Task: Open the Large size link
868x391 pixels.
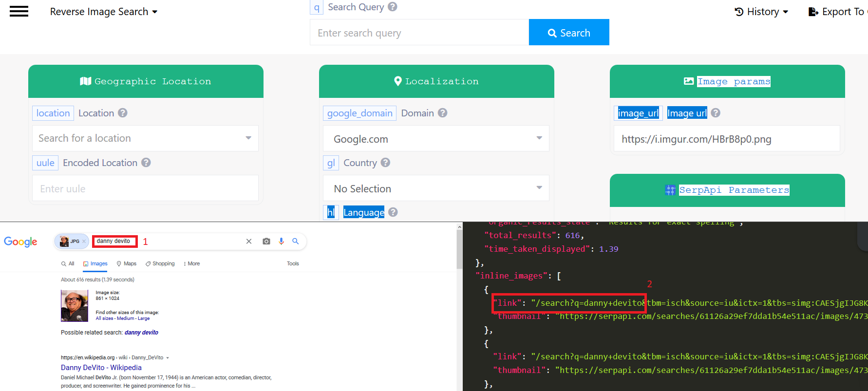Action: coord(144,318)
